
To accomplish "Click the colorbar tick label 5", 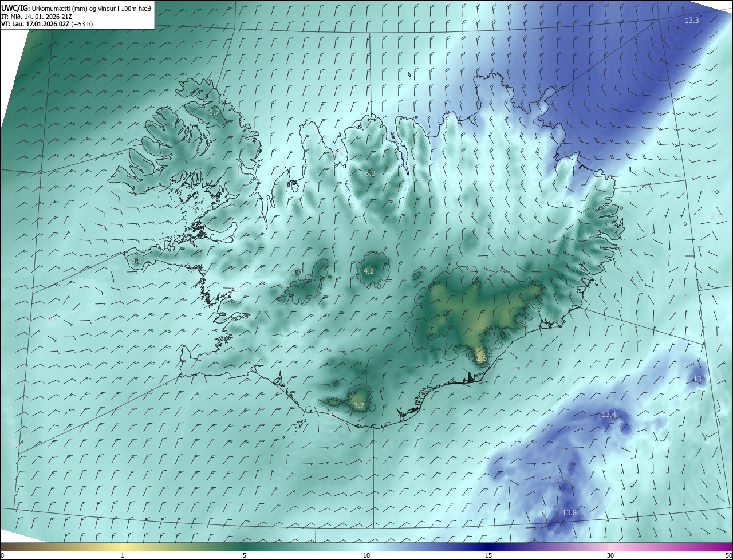I will 245,555.
